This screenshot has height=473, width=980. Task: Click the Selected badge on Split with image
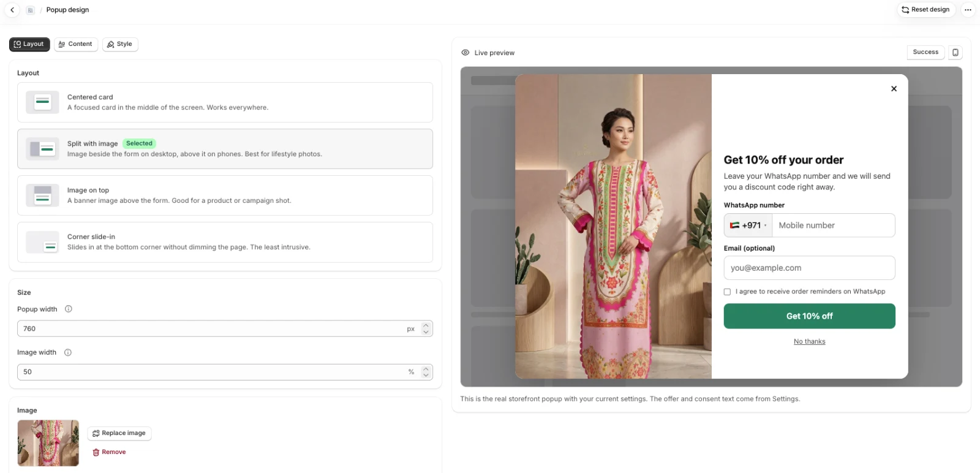click(x=139, y=143)
